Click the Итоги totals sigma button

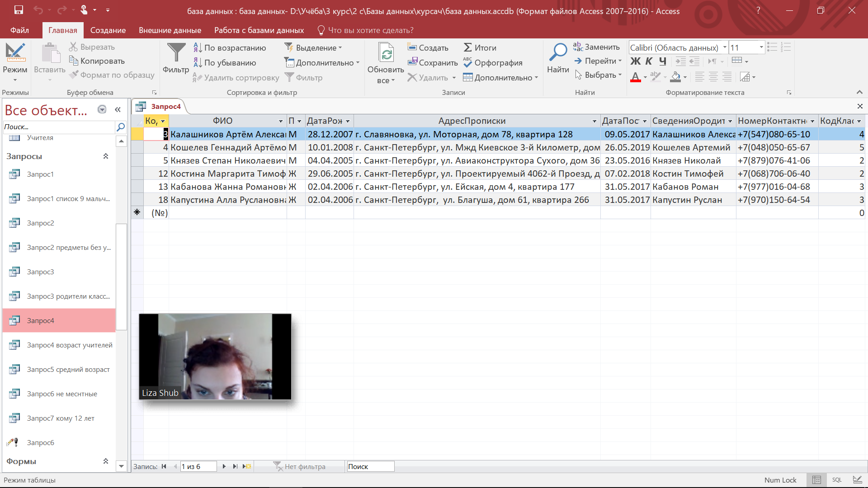tap(480, 48)
